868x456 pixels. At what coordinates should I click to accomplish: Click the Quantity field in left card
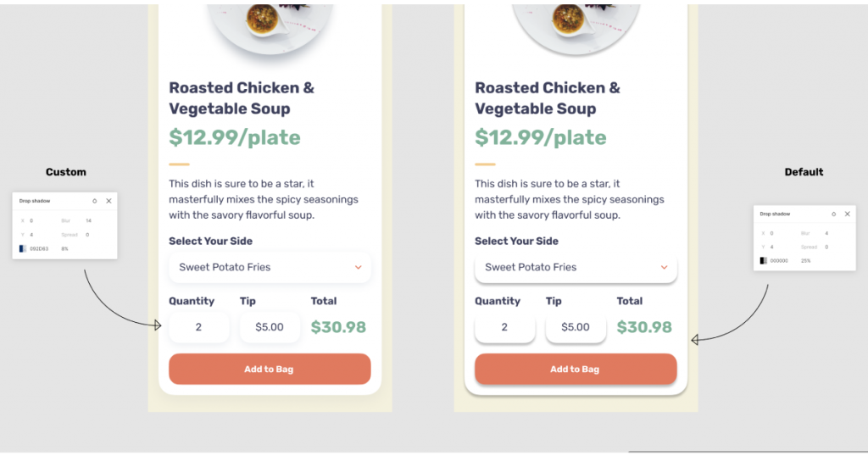199,327
